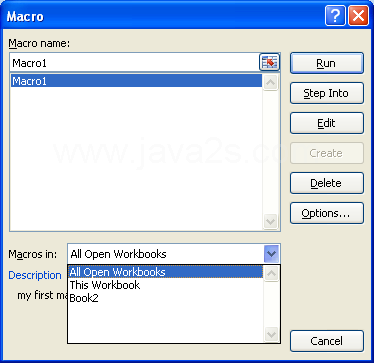Choose Book2 from dropdown list

click(x=166, y=298)
